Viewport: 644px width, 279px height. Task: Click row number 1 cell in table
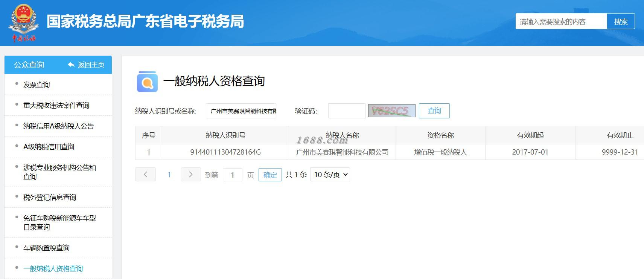pos(149,152)
